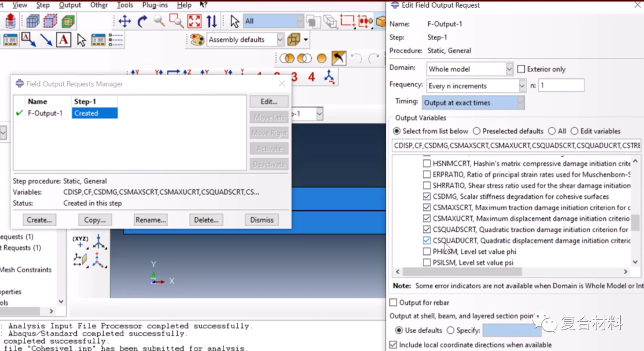Image resolution: width=644 pixels, height=351 pixels.
Task: Check the PSILSM Level set value psi checkbox
Action: [427, 263]
